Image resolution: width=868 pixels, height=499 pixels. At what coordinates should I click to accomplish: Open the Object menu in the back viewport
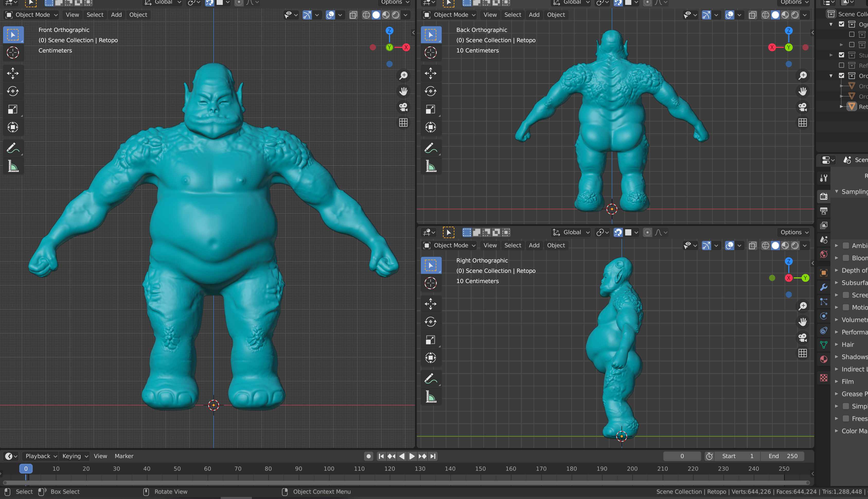coord(556,15)
